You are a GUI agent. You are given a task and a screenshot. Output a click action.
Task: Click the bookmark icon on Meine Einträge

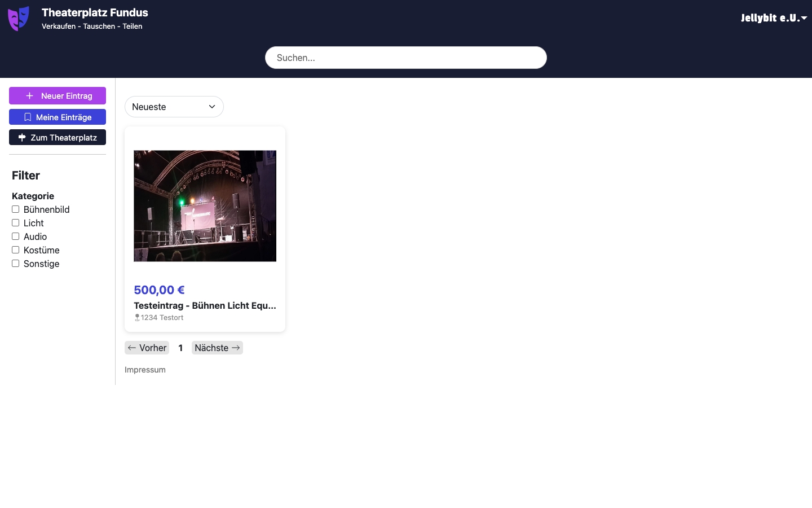28,117
